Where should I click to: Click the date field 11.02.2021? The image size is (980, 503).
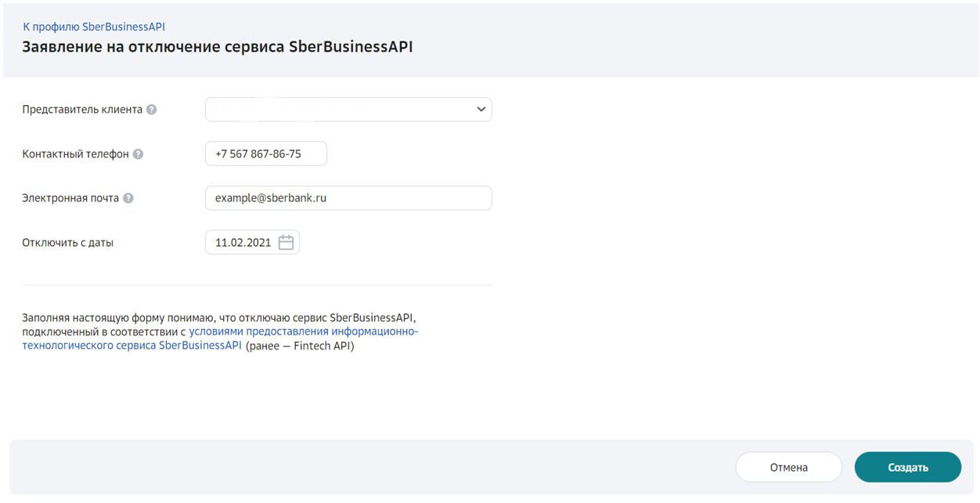click(x=252, y=243)
